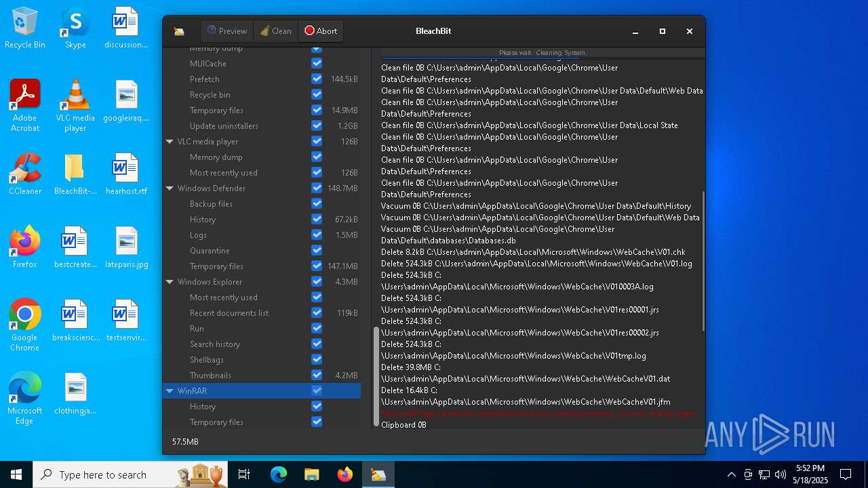
Task: Open volume control in system tray
Action: pos(781,474)
